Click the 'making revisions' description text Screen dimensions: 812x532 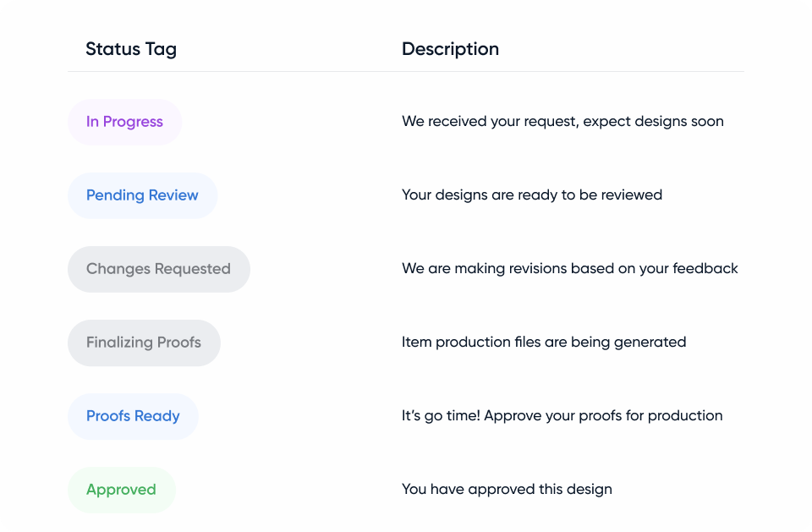pyautogui.click(x=569, y=269)
